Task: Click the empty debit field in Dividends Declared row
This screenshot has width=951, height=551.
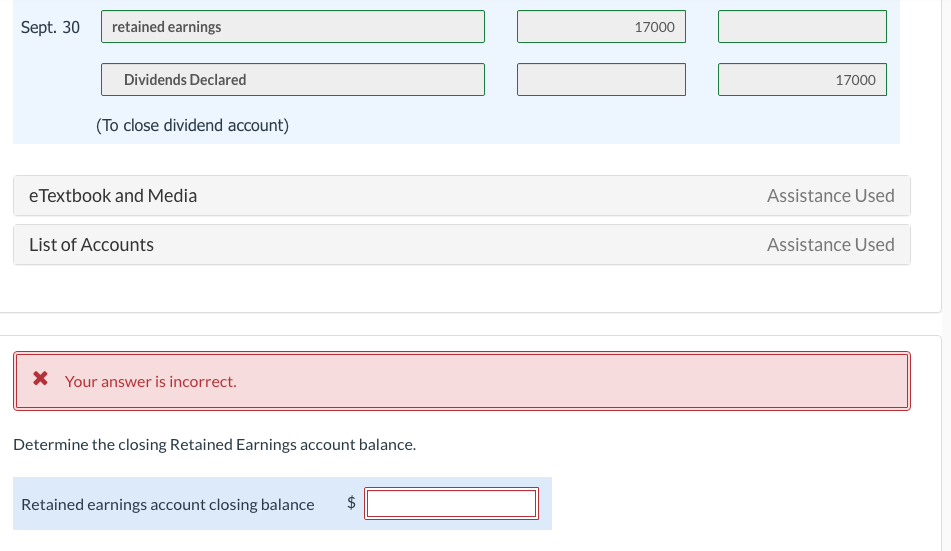Action: pyautogui.click(x=601, y=79)
